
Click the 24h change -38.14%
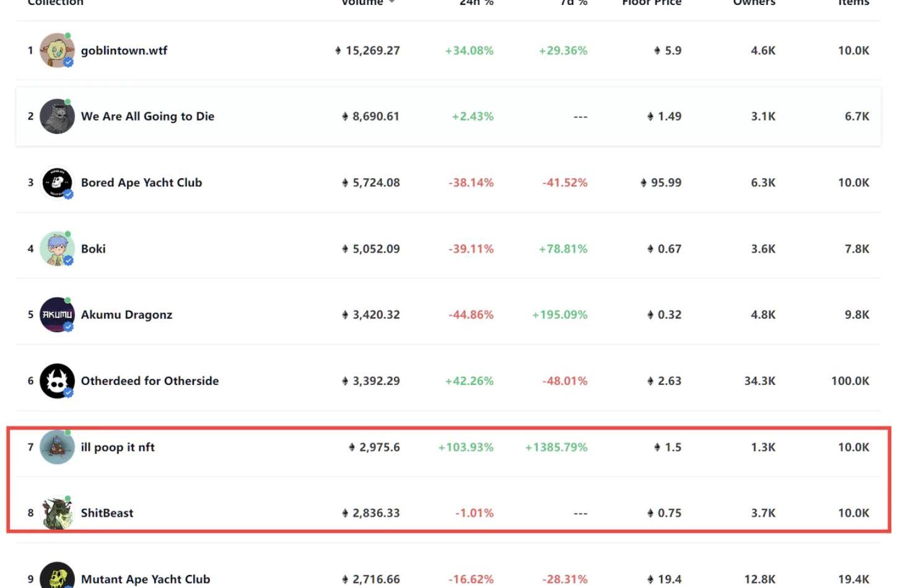pos(471,183)
